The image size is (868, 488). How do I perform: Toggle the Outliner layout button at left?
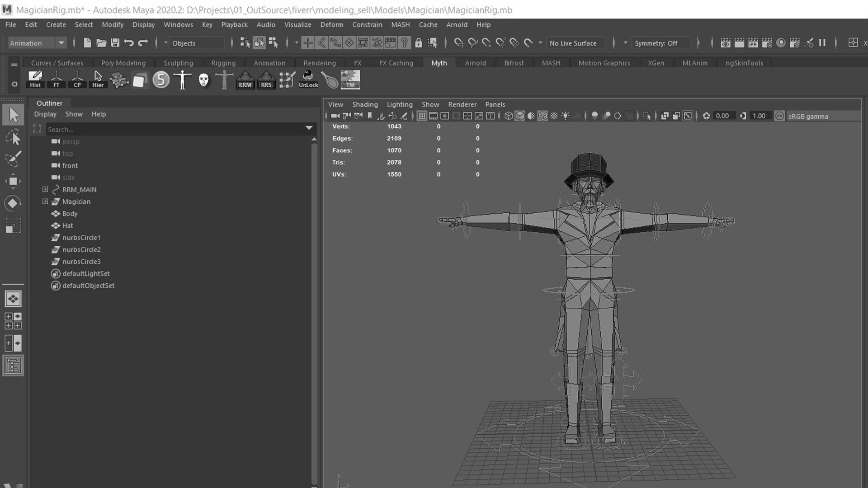click(13, 366)
